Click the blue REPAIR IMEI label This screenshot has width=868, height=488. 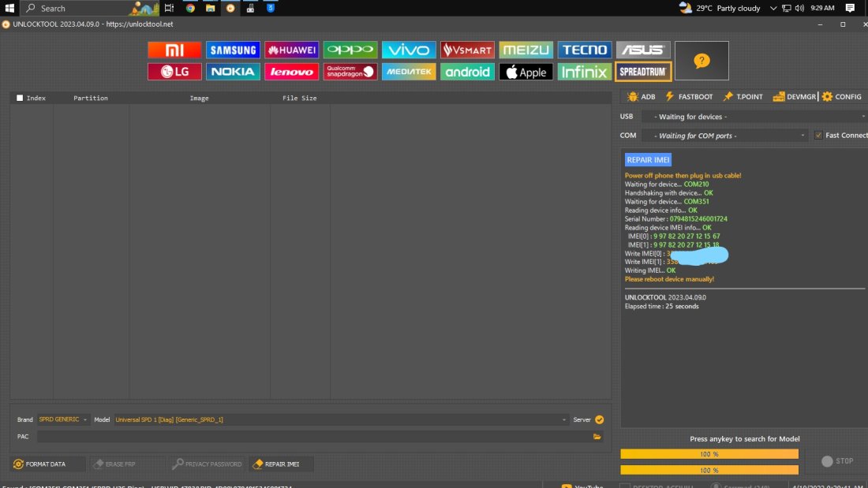(648, 160)
